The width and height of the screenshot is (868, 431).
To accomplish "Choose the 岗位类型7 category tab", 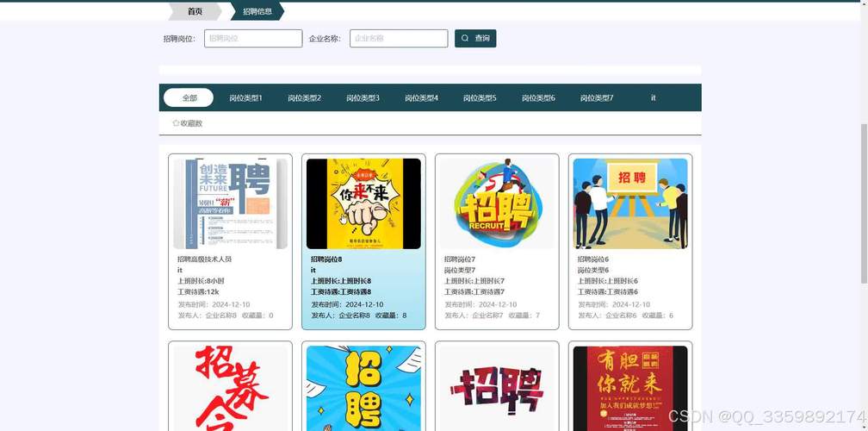I will pyautogui.click(x=597, y=98).
